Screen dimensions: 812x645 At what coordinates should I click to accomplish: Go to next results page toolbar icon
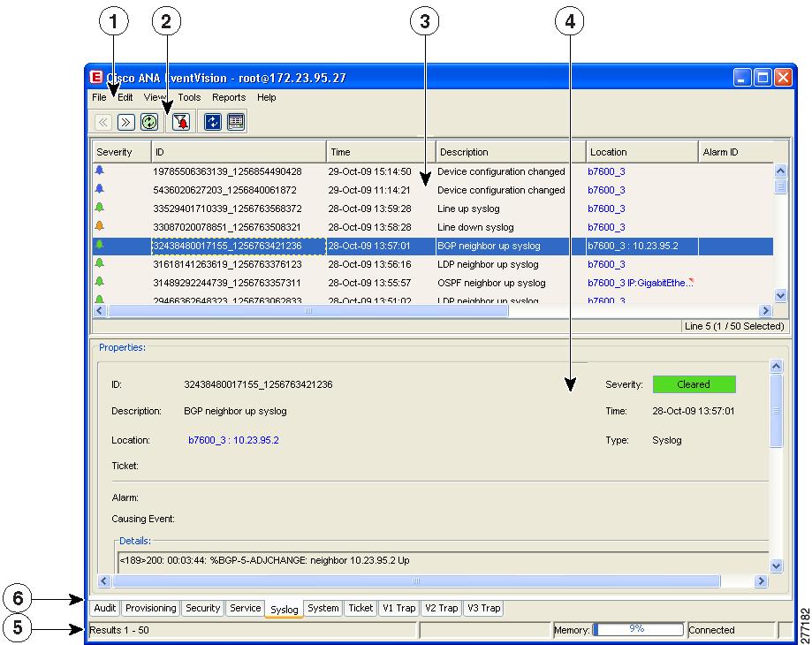click(x=125, y=122)
